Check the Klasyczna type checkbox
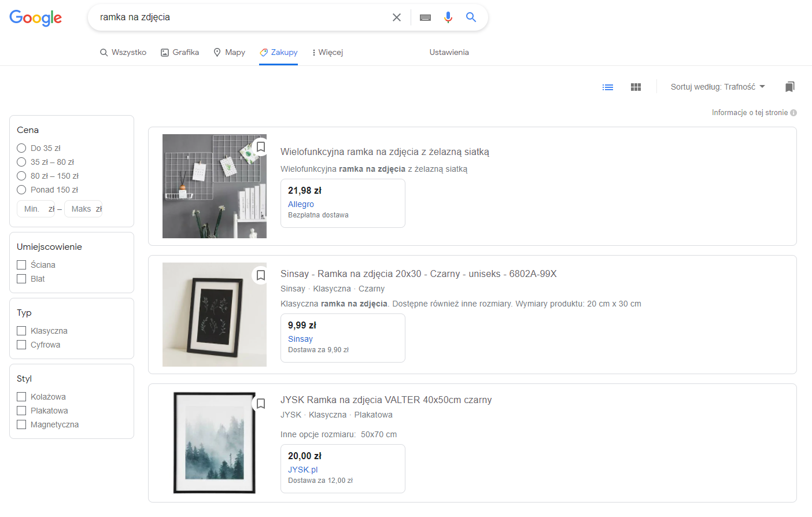 coord(21,331)
